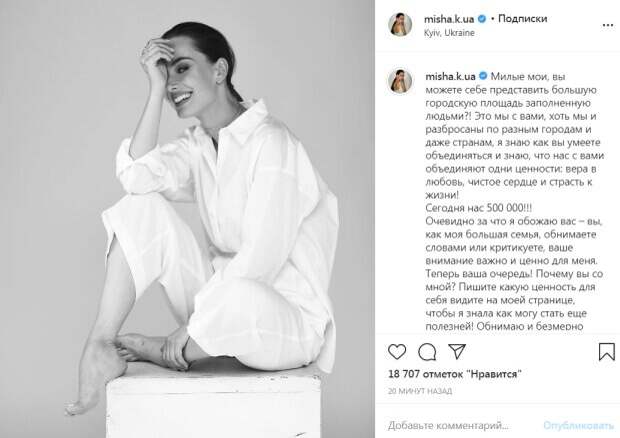Open comments via the speech bubble icon

click(427, 351)
